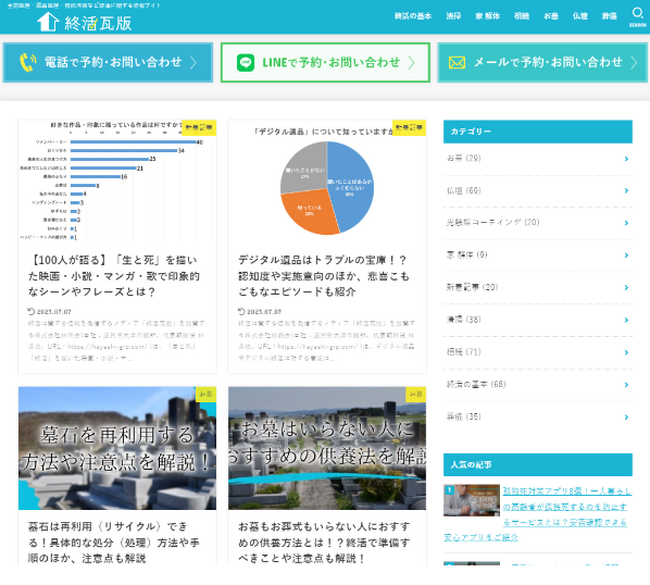Open the デジタル遺品 pie chart thumbnail
Screen dimensions: 650x585
[327, 182]
